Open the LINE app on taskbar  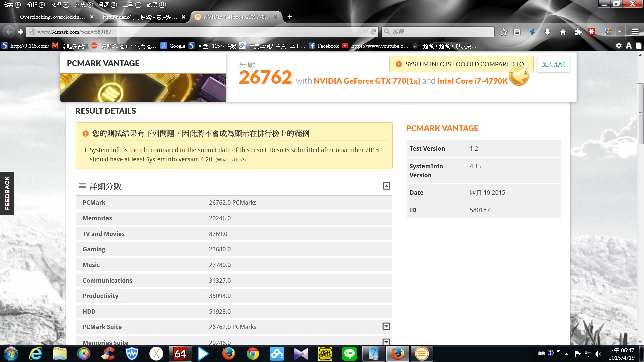[350, 354]
